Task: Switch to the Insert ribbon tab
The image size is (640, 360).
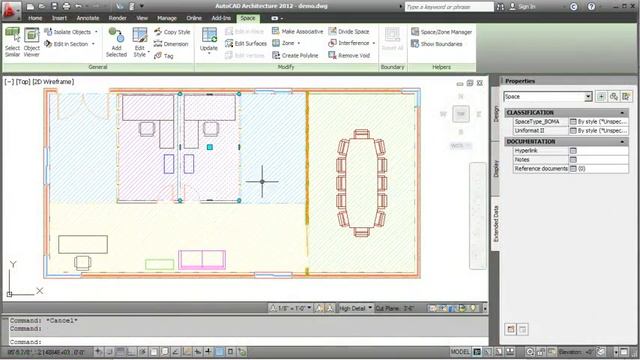Action: point(59,18)
